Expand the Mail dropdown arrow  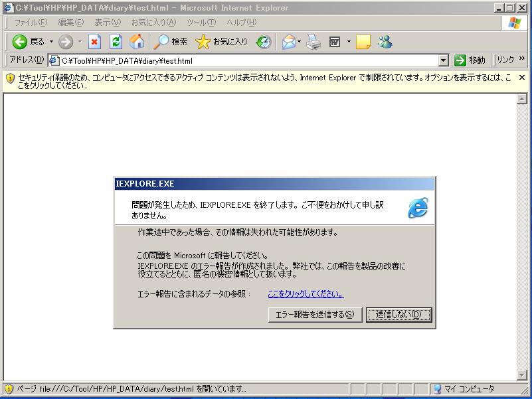pyautogui.click(x=300, y=42)
